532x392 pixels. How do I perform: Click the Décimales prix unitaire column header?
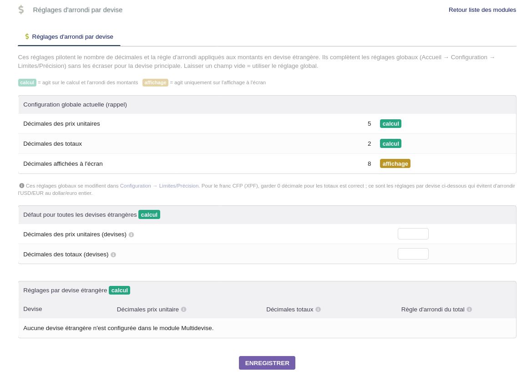(x=147, y=309)
